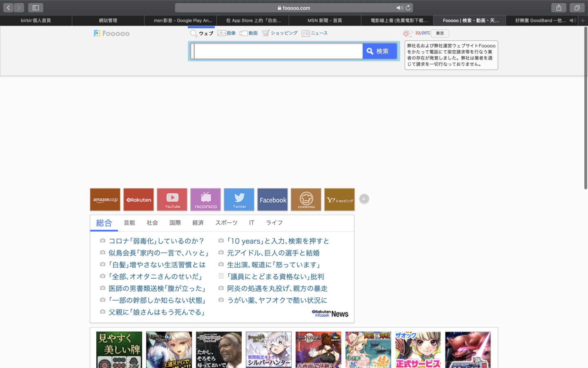Click the vertical page scrollbar
588x368 pixels.
point(586,108)
